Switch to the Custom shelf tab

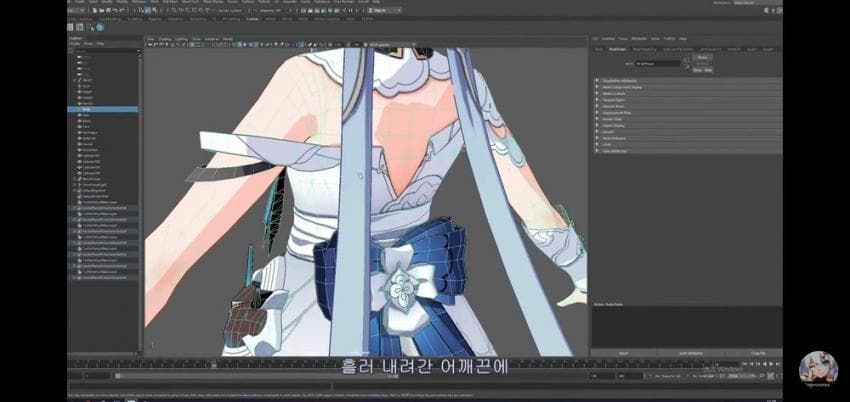point(252,19)
